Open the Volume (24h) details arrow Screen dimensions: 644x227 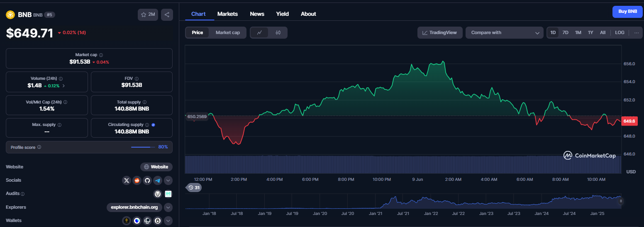point(63,86)
